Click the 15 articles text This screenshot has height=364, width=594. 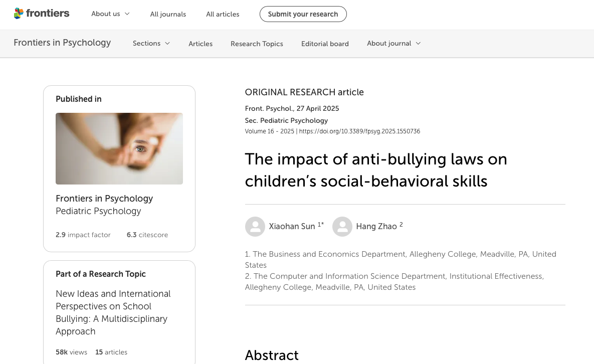[x=111, y=352]
